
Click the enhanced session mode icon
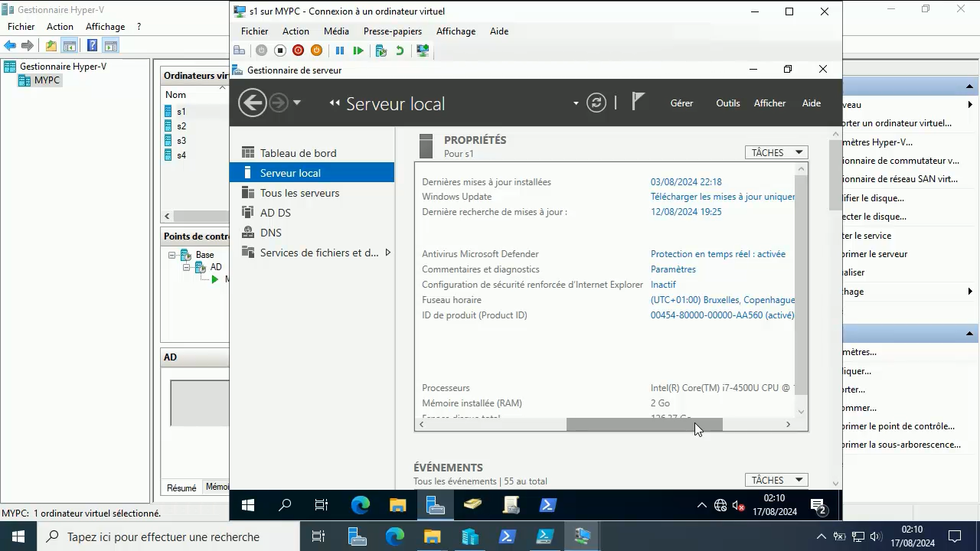(423, 51)
